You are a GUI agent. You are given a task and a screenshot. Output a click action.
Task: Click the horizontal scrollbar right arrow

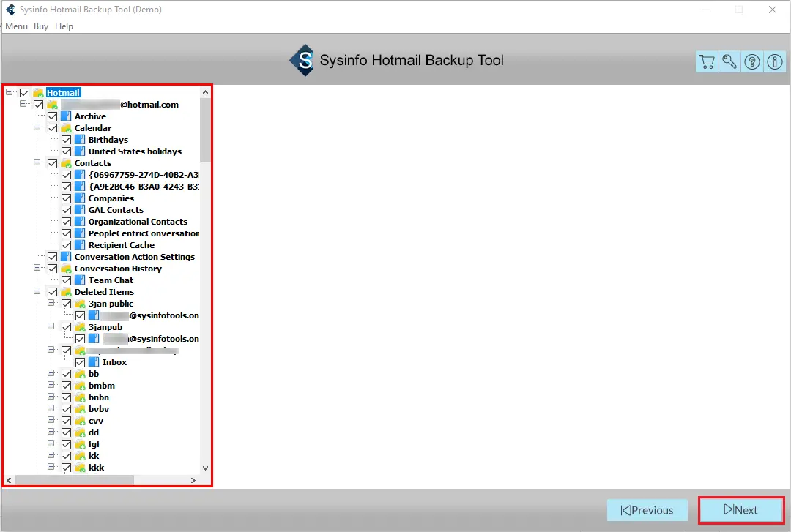193,480
